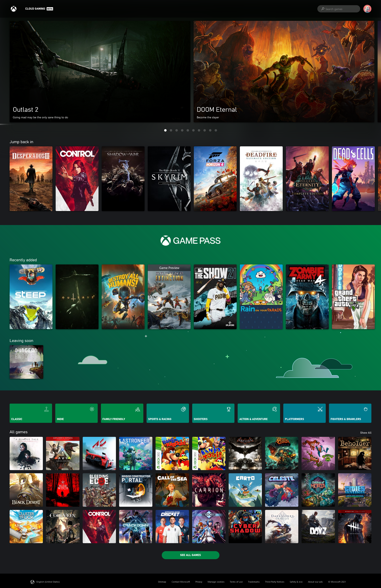Open Shadow of War tile
Image resolution: width=381 pixels, height=588 pixels.
[x=123, y=179]
